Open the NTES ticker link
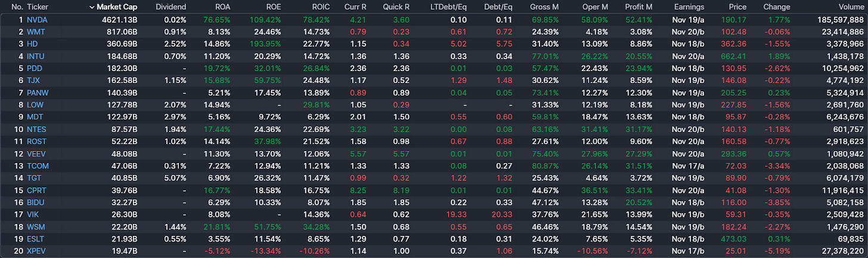868x258 pixels. [36, 129]
